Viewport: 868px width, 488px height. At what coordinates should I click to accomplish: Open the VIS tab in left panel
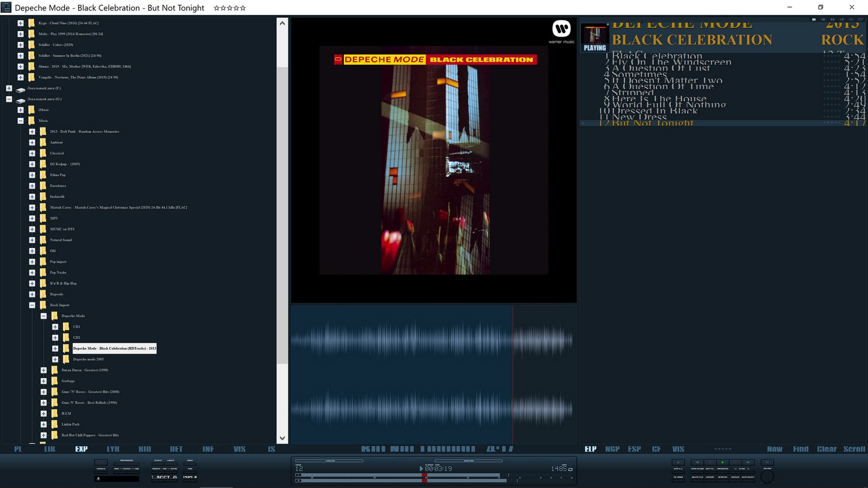tap(239, 449)
